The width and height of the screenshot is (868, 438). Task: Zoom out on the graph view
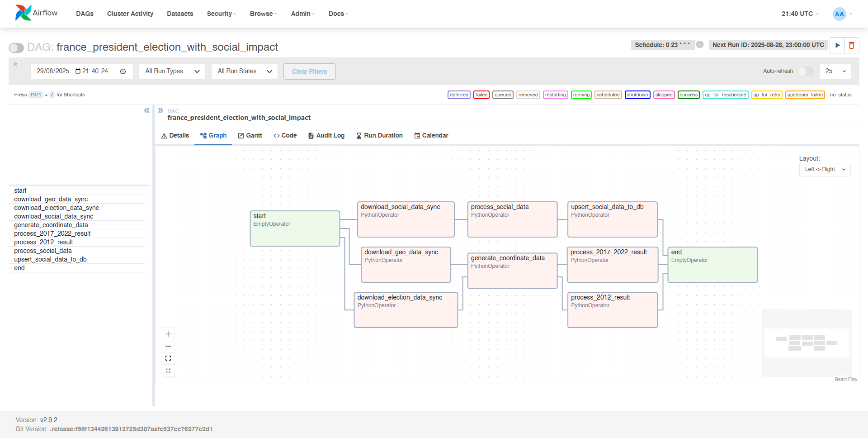click(168, 346)
